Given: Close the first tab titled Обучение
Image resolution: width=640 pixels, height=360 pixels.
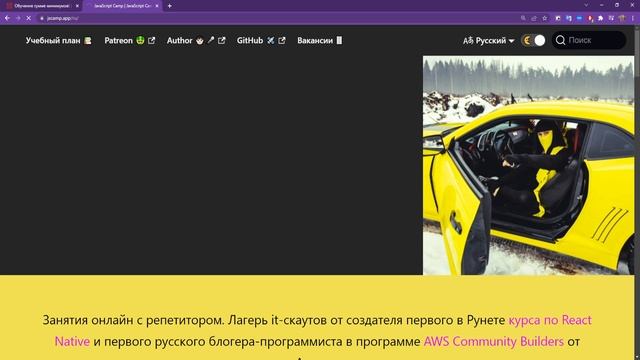Looking at the screenshot, I should [77, 6].
